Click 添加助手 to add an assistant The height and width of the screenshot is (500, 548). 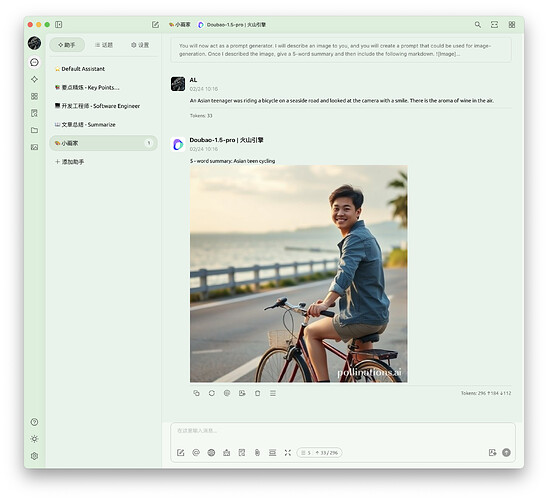[70, 162]
